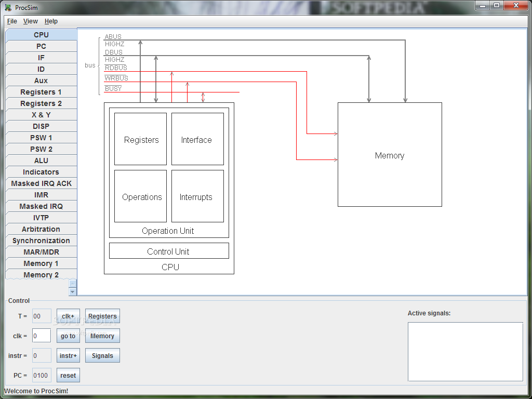Open the Arbitration tab

pos(42,229)
